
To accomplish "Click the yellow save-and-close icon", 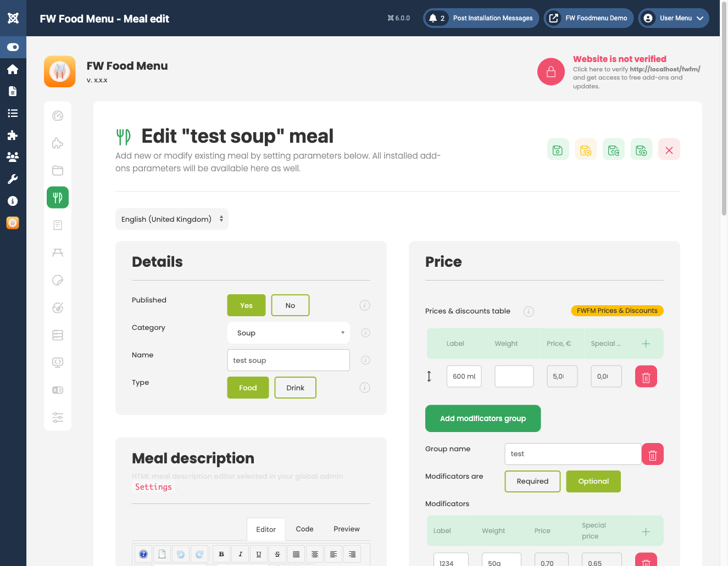I will pyautogui.click(x=586, y=149).
